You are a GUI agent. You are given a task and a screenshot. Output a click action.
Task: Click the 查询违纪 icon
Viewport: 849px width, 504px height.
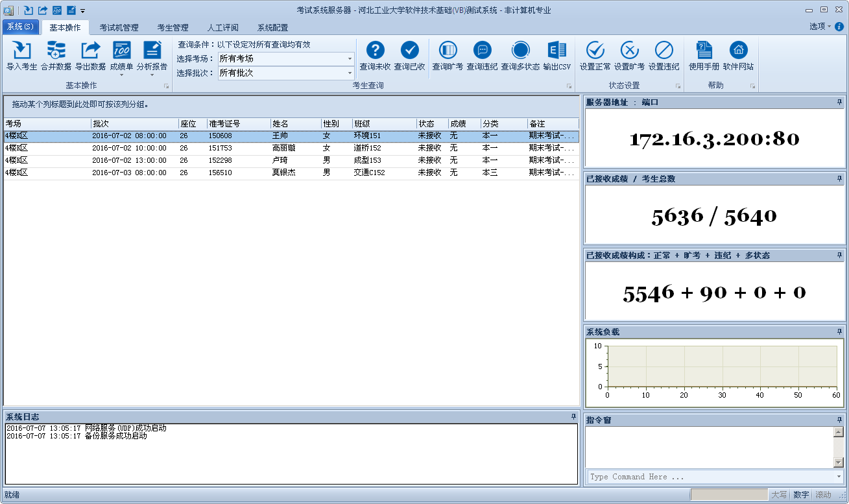(482, 50)
